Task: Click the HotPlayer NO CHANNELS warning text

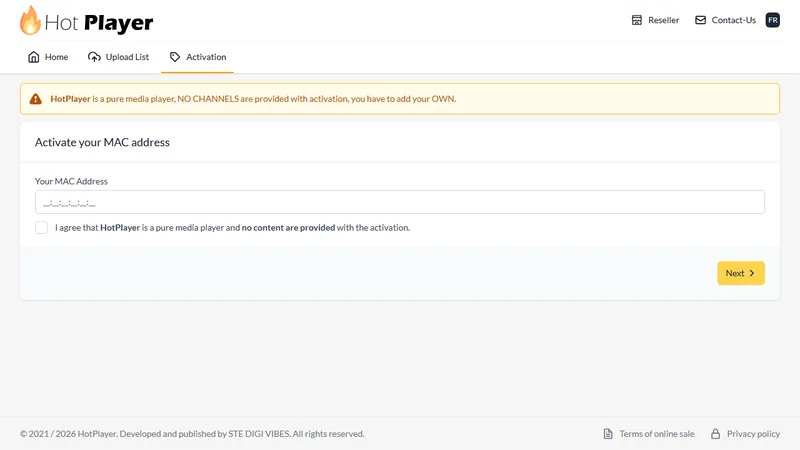Action: 253,99
